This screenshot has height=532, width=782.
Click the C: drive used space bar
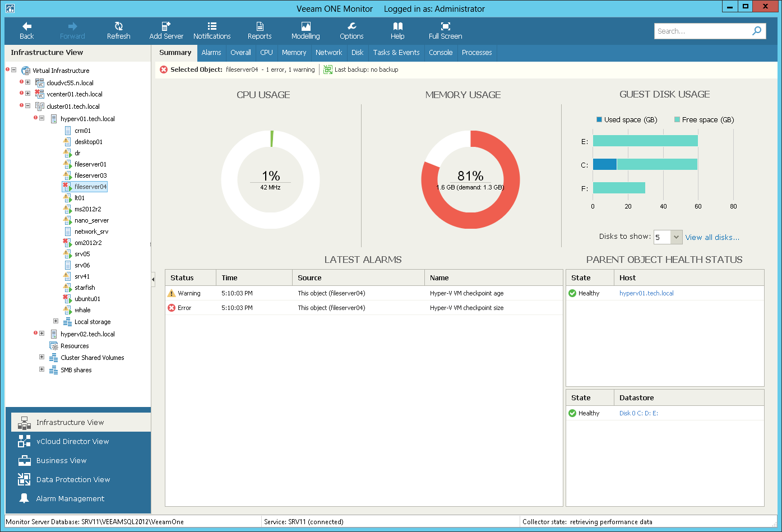pos(605,164)
